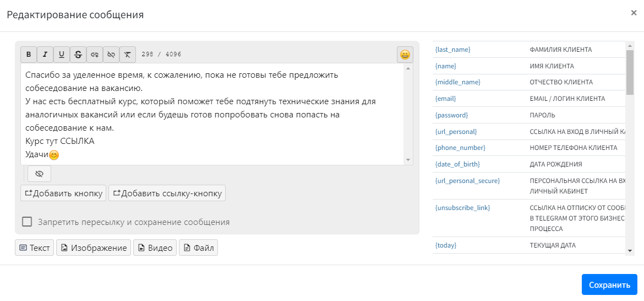
Task: Open the emoji picker
Action: pos(405,55)
